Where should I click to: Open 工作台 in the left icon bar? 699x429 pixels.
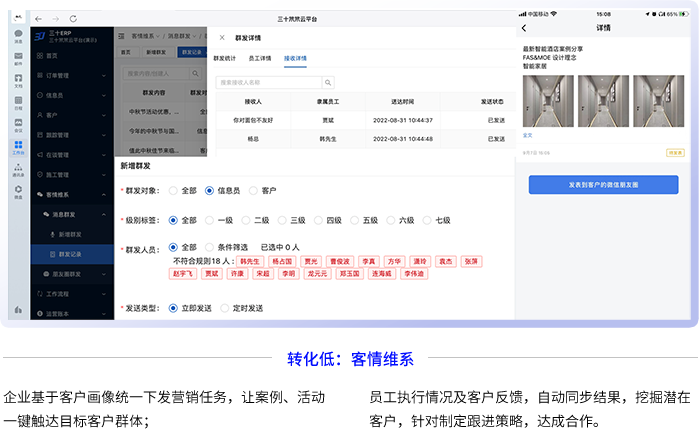[19, 147]
